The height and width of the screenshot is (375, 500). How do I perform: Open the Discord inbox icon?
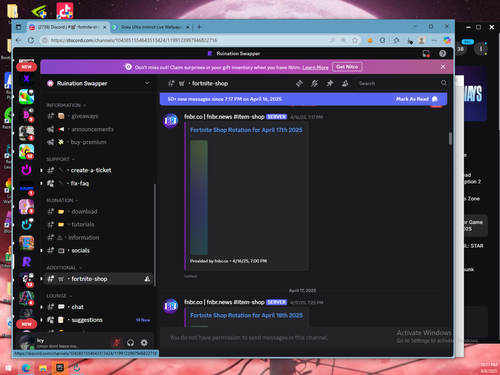point(426,54)
